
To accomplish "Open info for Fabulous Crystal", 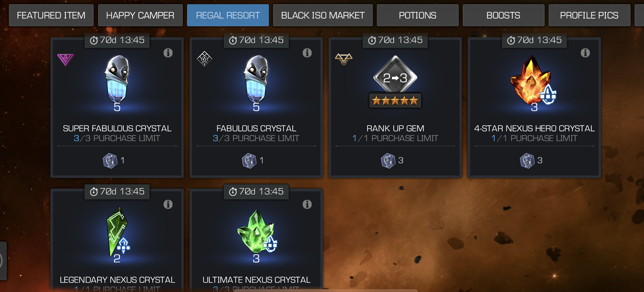I will (x=307, y=53).
